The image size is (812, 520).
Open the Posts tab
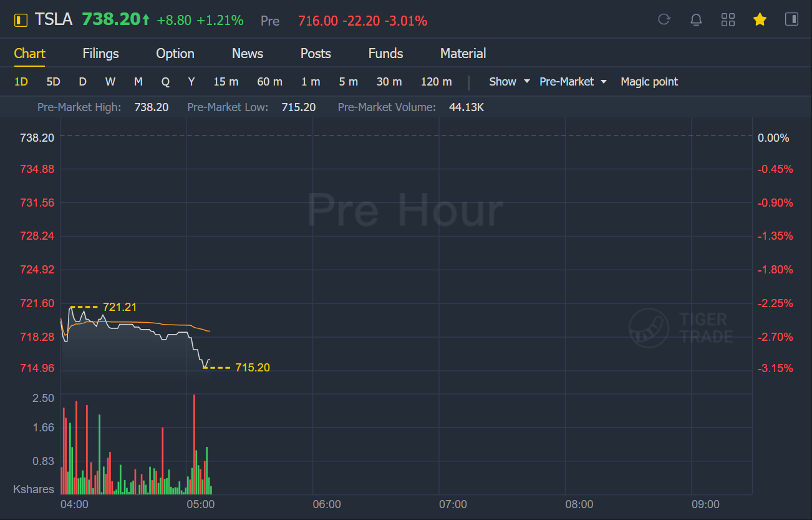[316, 54]
